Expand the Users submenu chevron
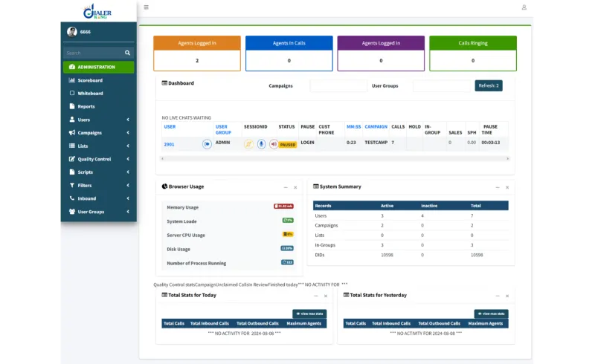This screenshot has width=595, height=364. (128, 120)
